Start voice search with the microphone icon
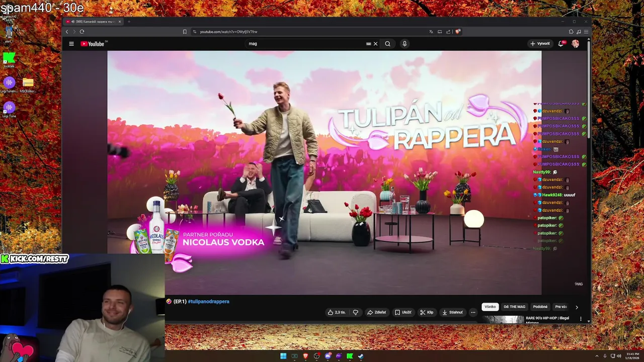This screenshot has width=644, height=362. 405,44
